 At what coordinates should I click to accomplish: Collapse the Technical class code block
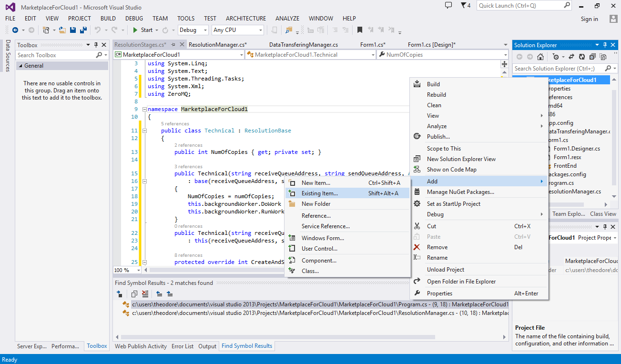144,131
